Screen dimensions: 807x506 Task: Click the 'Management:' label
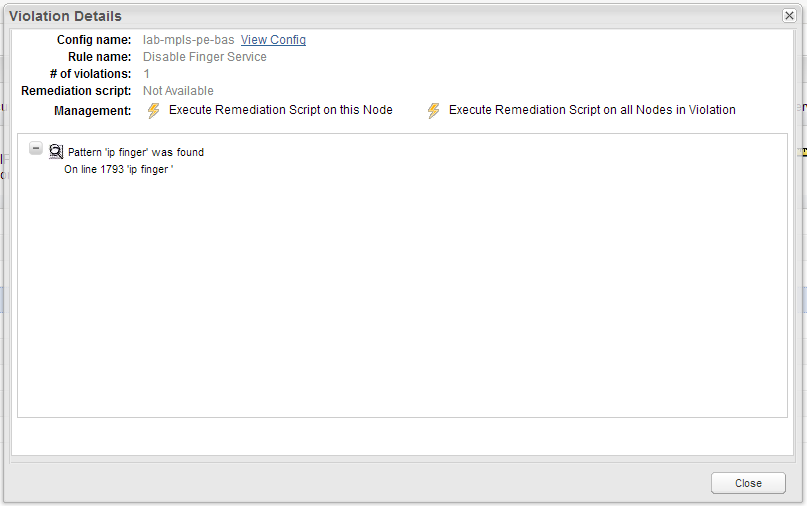93,111
